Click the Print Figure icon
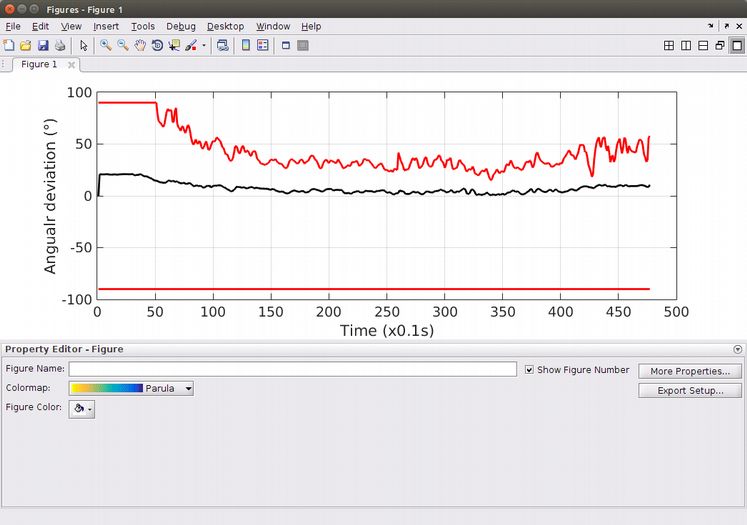The width and height of the screenshot is (747, 525). pos(60,45)
